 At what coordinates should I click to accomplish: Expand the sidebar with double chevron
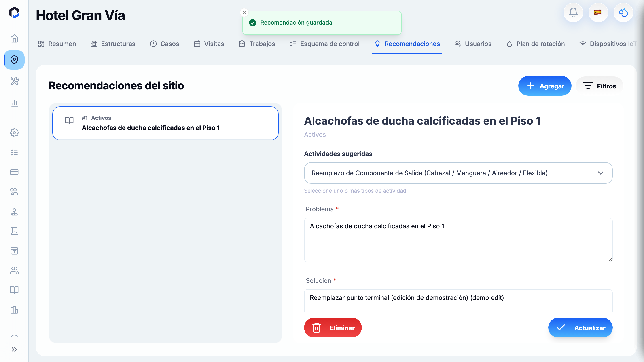click(x=14, y=349)
